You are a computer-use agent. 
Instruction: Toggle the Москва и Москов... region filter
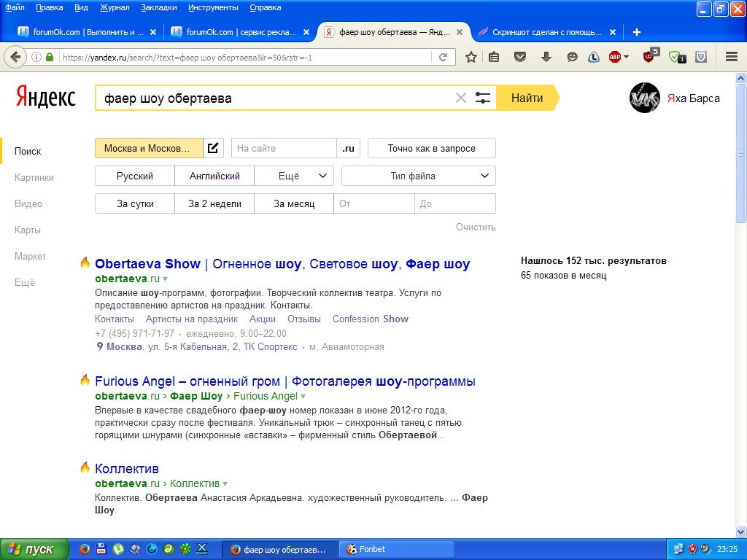tap(149, 148)
